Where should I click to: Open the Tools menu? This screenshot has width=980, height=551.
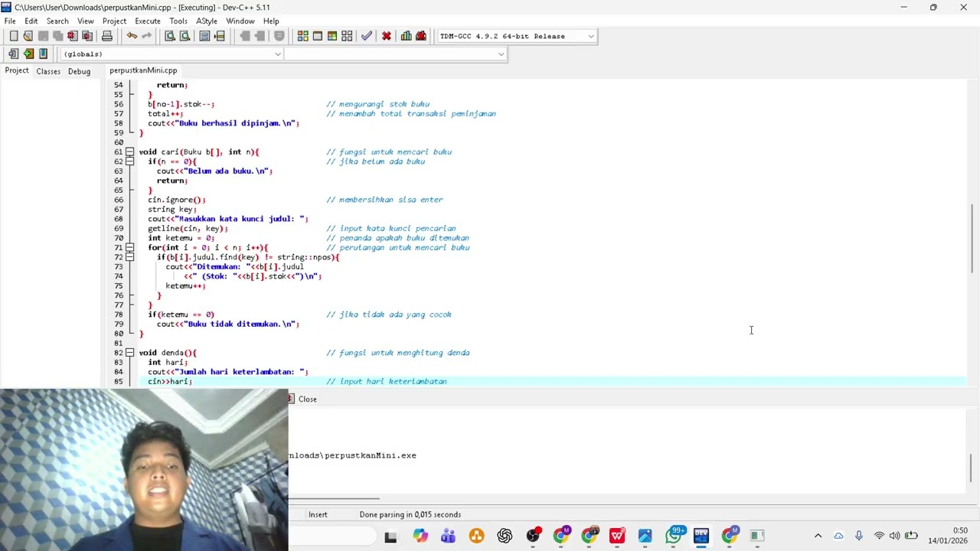click(x=178, y=21)
